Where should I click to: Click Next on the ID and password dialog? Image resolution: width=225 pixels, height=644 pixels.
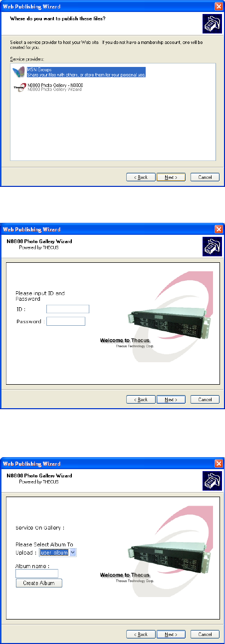tap(171, 400)
